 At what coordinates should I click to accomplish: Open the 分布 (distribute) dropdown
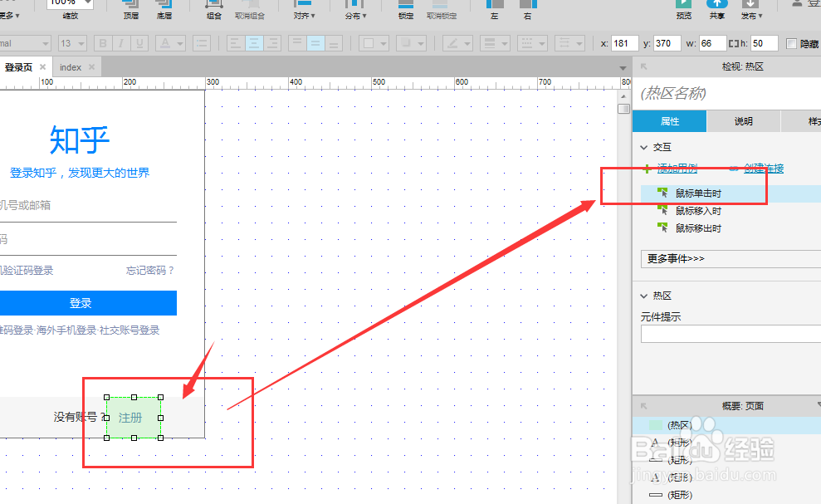(355, 16)
